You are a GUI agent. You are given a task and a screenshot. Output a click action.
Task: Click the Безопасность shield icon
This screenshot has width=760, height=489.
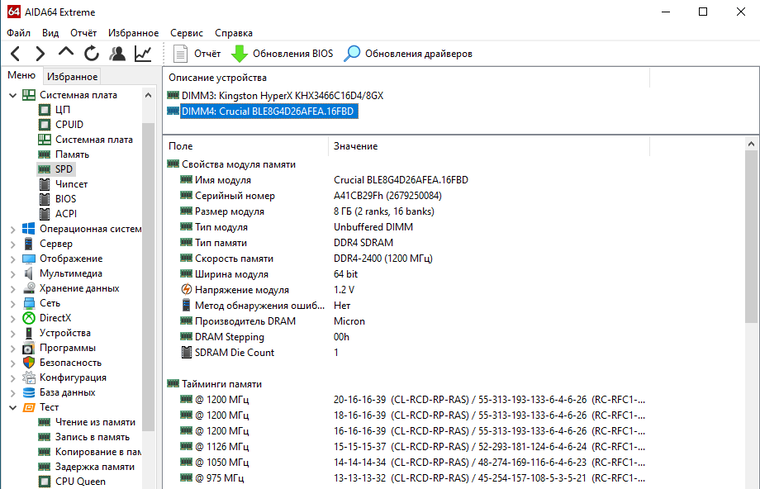[x=29, y=363]
